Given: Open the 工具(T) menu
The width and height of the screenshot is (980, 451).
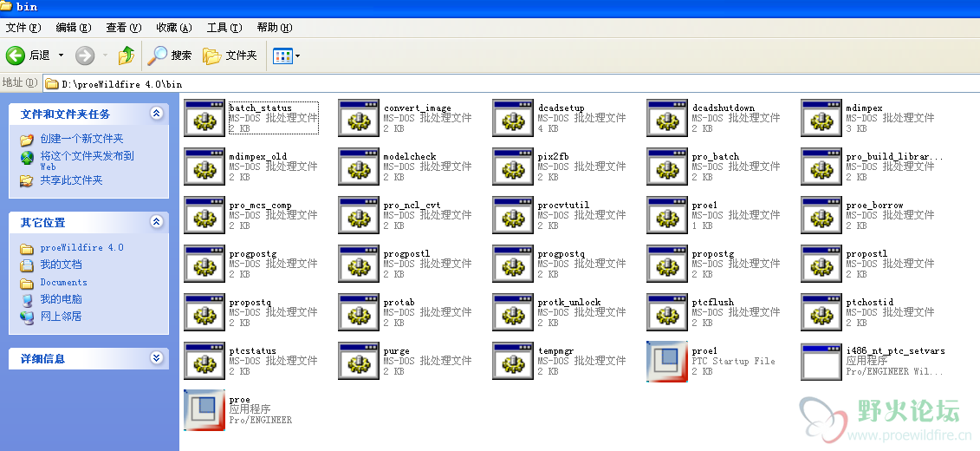Looking at the screenshot, I should [224, 28].
